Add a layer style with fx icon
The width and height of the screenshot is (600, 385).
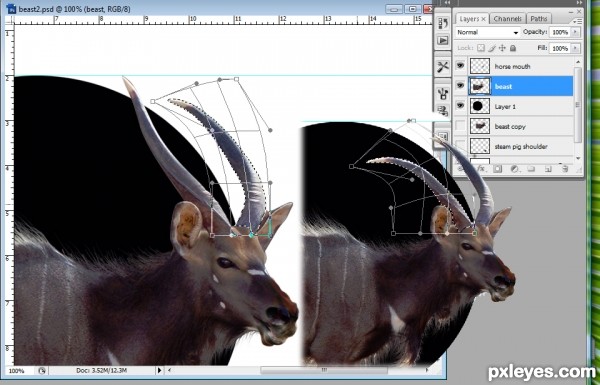click(481, 169)
